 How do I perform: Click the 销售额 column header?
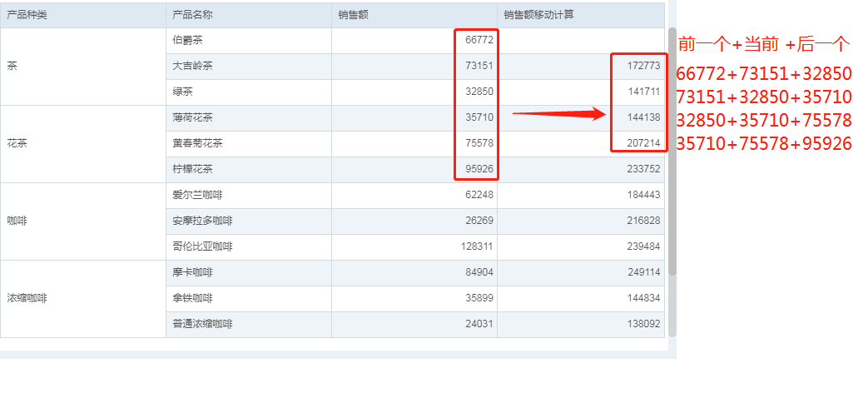tap(414, 15)
